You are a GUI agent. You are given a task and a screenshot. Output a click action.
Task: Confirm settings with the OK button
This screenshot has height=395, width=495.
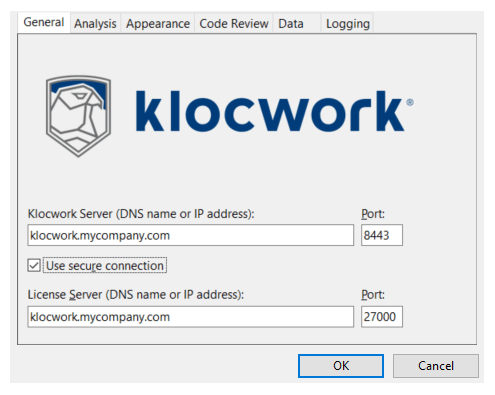pos(341,366)
